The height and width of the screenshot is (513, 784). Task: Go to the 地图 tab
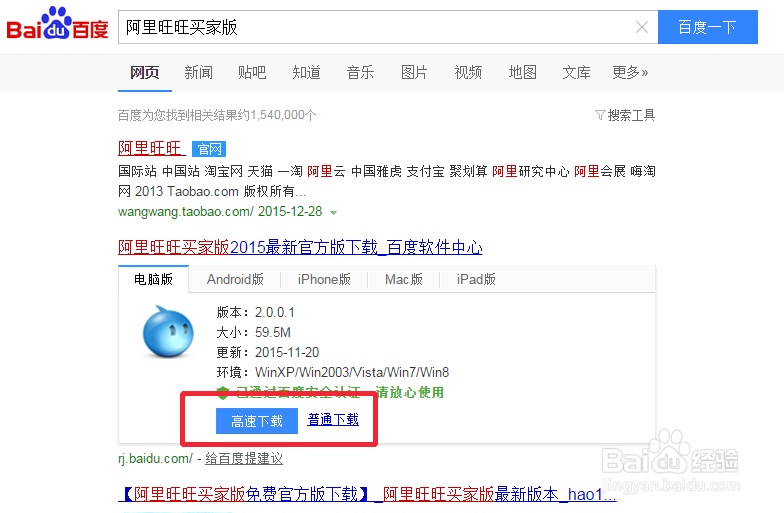[x=522, y=72]
